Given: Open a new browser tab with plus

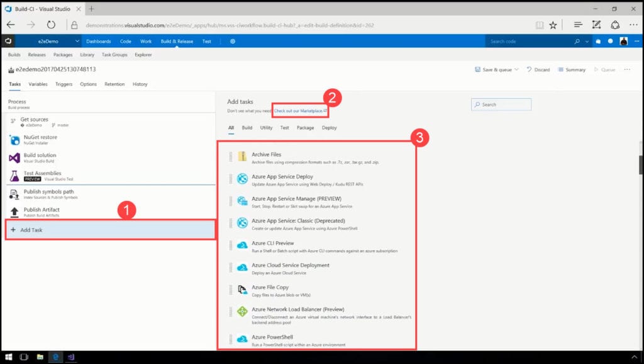Looking at the screenshot, I should click(91, 9).
